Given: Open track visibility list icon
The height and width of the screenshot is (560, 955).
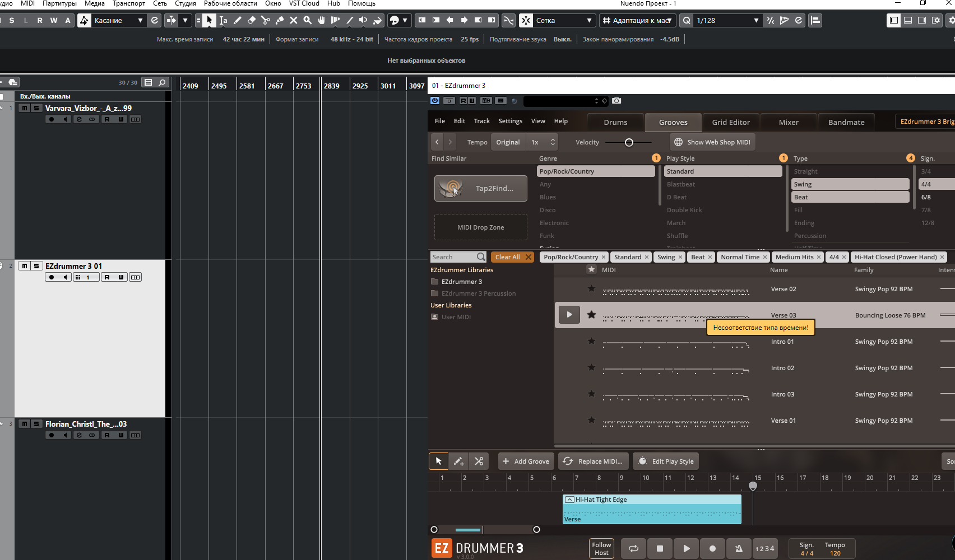Looking at the screenshot, I should pyautogui.click(x=148, y=82).
